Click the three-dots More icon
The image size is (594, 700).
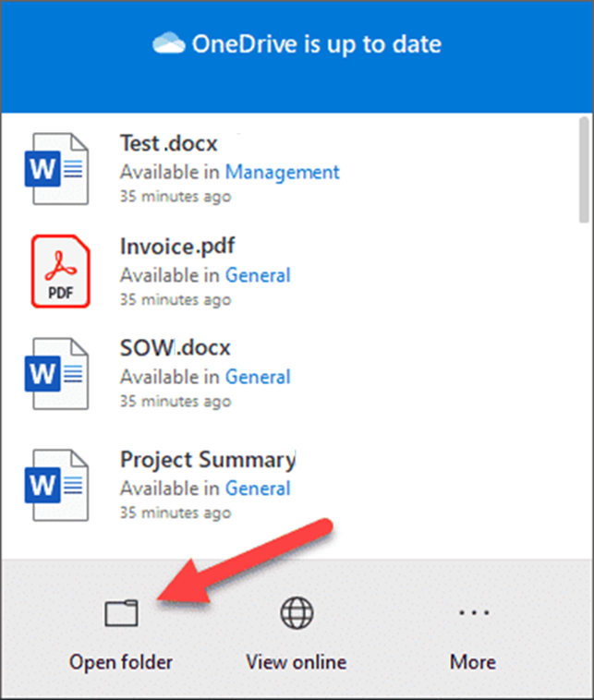click(474, 612)
